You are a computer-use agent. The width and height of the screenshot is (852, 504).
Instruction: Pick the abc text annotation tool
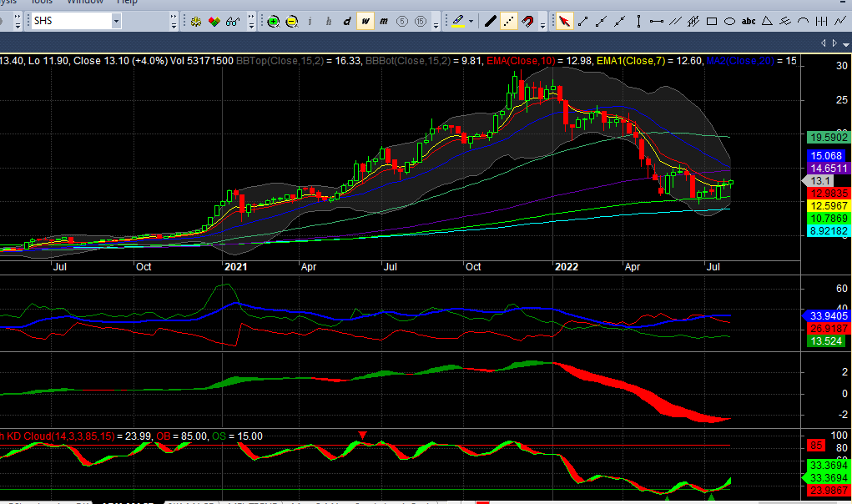(749, 21)
